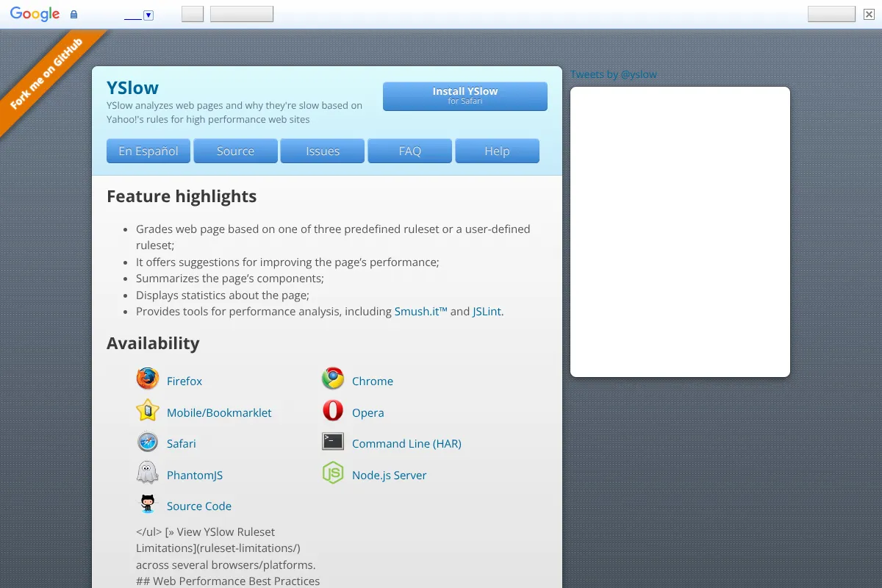Image resolution: width=882 pixels, height=588 pixels.
Task: Click the red Opera icon
Action: [x=333, y=410]
